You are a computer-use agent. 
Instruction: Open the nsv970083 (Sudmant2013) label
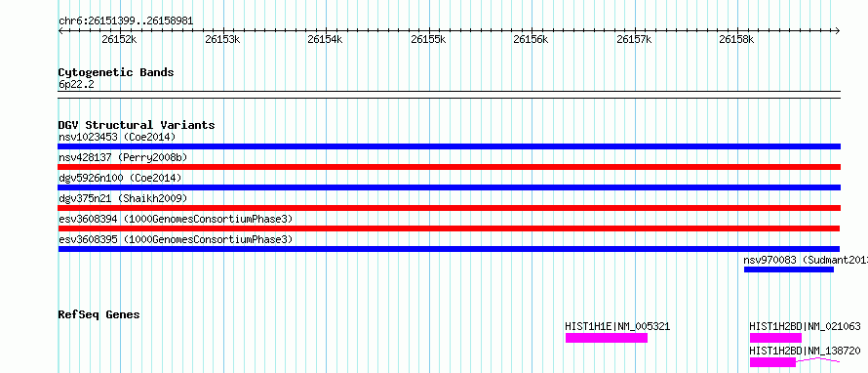pyautogui.click(x=806, y=260)
